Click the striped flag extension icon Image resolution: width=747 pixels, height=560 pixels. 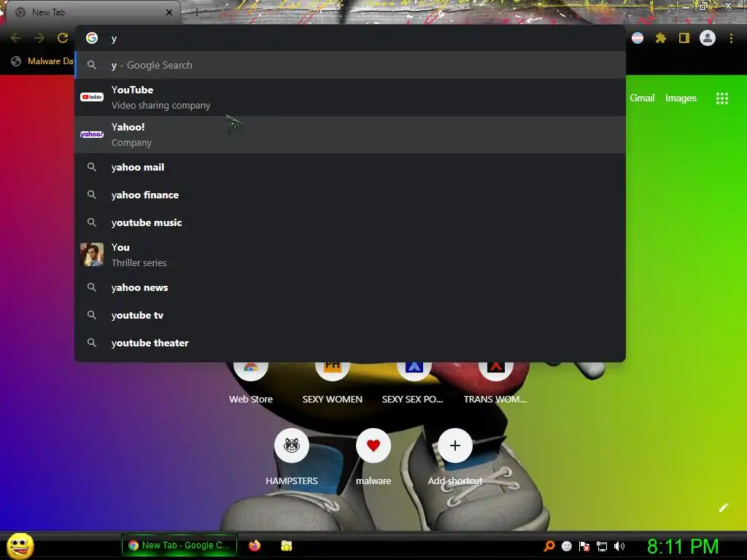(x=638, y=38)
